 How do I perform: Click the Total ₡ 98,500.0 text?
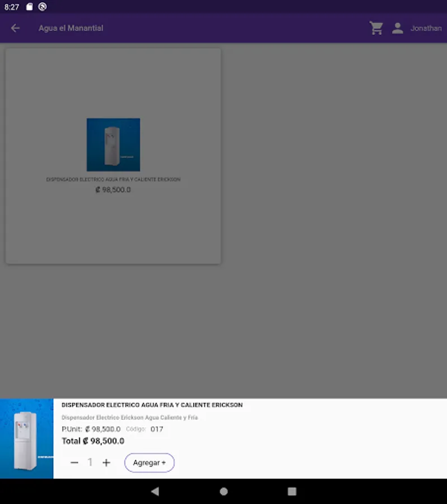pos(93,441)
